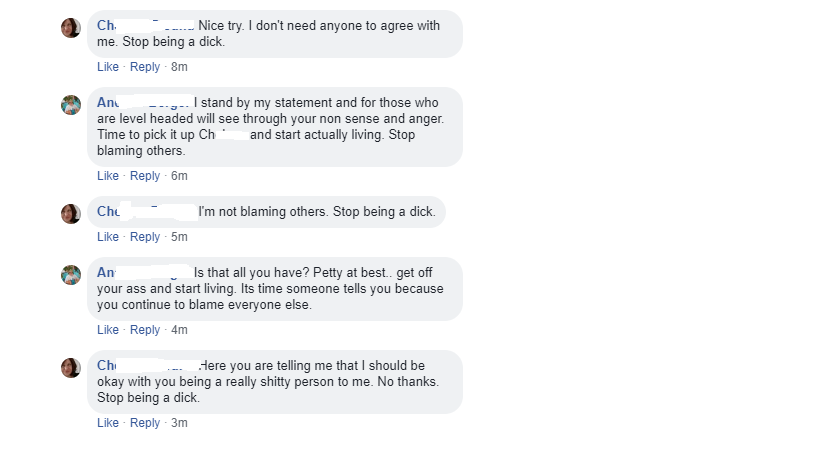The width and height of the screenshot is (819, 460).
Task: Like the "Nice try" comment
Action: tap(108, 67)
